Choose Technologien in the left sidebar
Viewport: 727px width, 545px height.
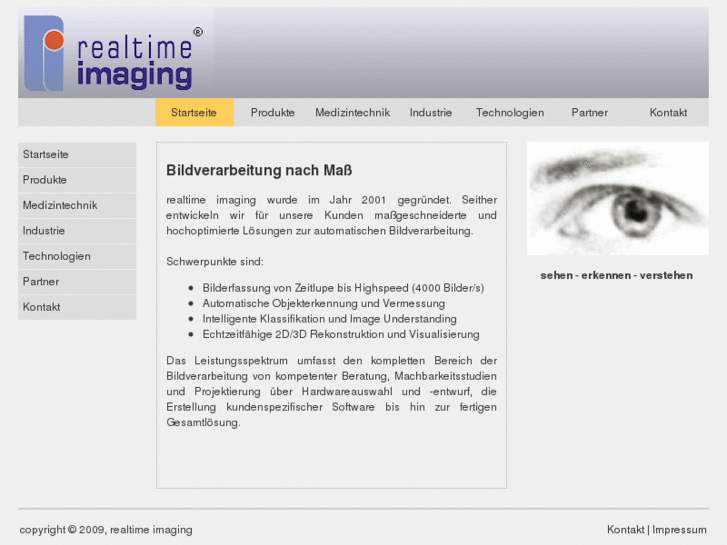tap(77, 256)
